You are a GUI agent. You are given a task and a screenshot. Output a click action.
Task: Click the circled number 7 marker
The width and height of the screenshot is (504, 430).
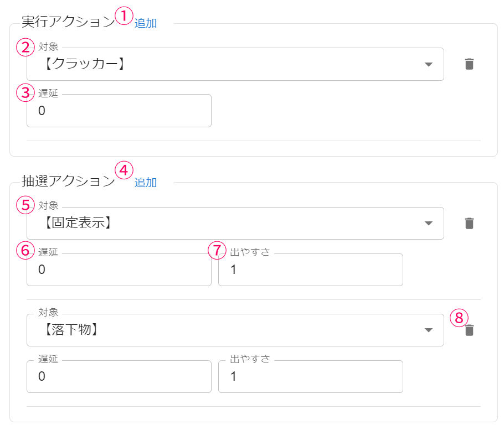218,250
